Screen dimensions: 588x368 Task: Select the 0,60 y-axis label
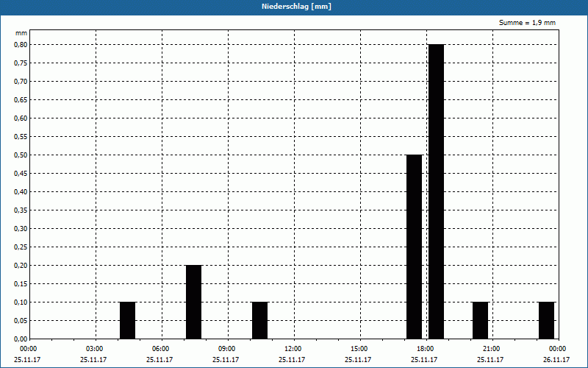point(21,118)
